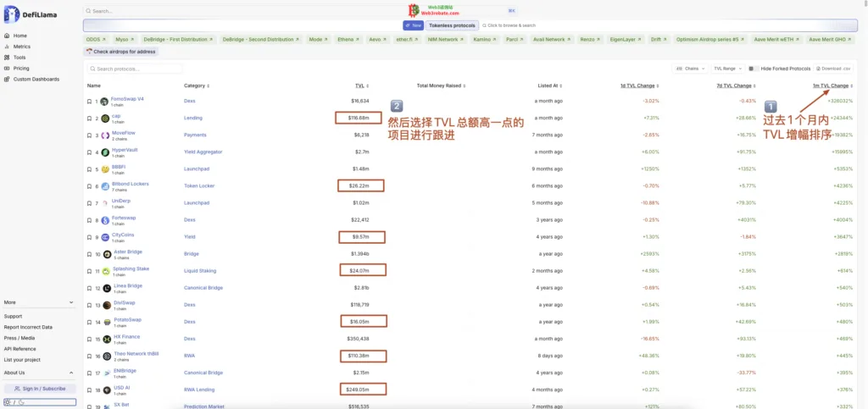Bookmark the FomoSwap V4 row
Image resolution: width=868 pixels, height=409 pixels.
click(89, 101)
